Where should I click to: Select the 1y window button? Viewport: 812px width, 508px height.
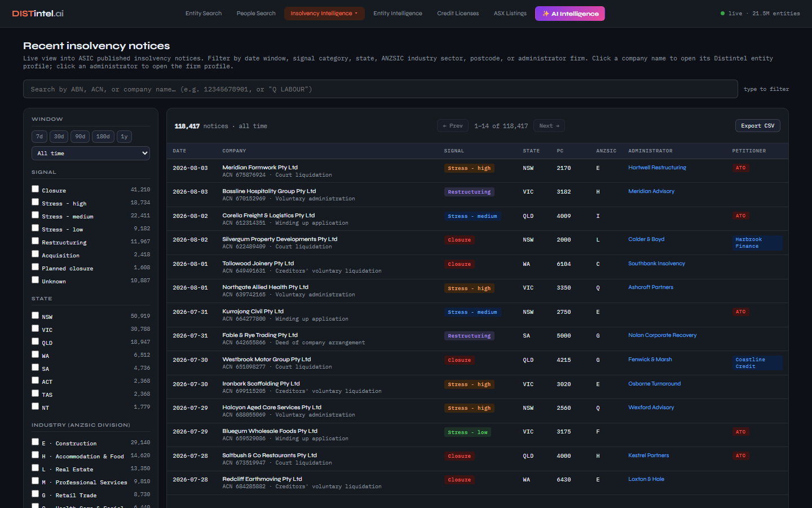pyautogui.click(x=124, y=137)
